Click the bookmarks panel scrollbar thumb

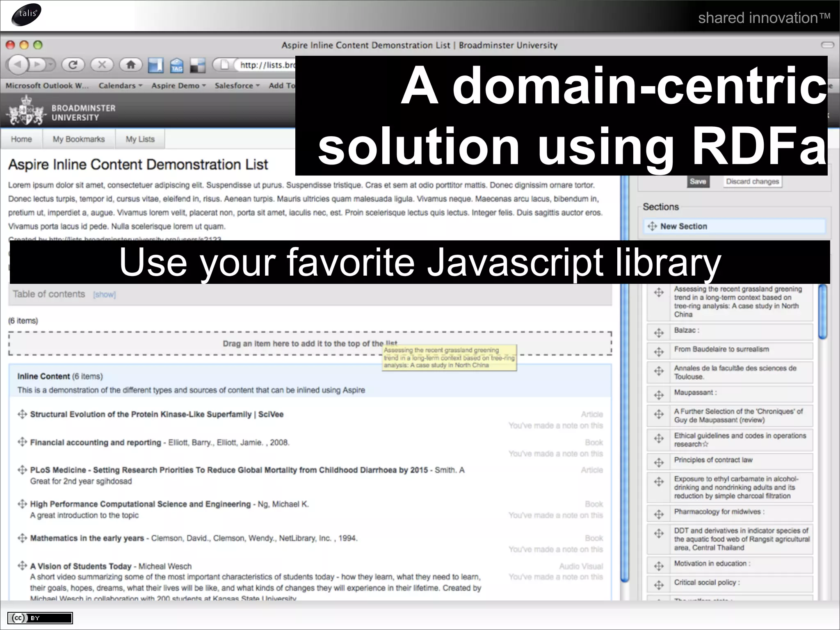pyautogui.click(x=822, y=312)
